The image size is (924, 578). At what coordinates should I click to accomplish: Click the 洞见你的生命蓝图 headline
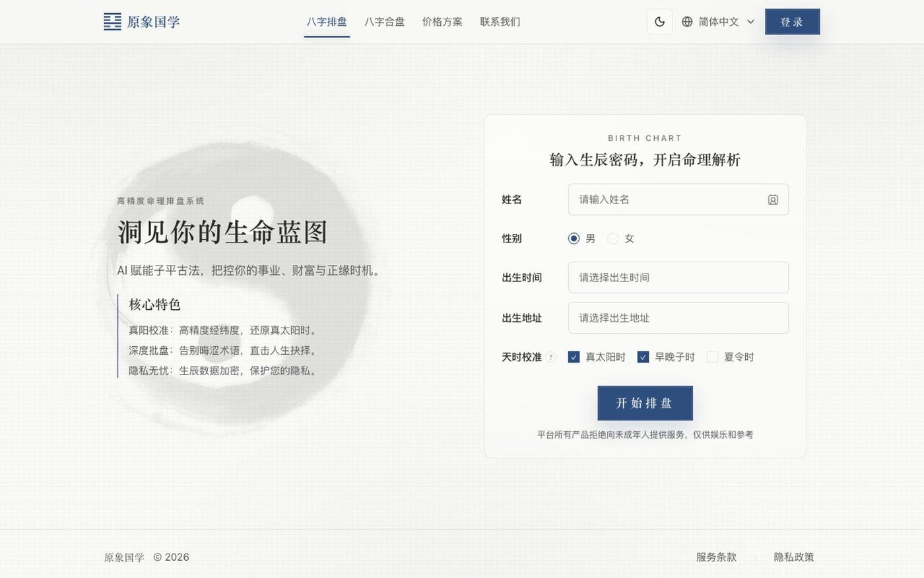[222, 233]
